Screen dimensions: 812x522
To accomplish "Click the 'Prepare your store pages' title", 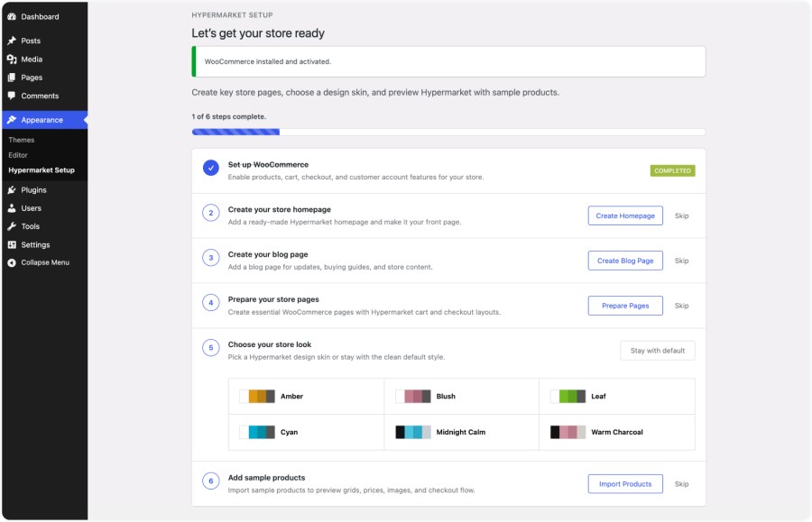I will (x=273, y=299).
